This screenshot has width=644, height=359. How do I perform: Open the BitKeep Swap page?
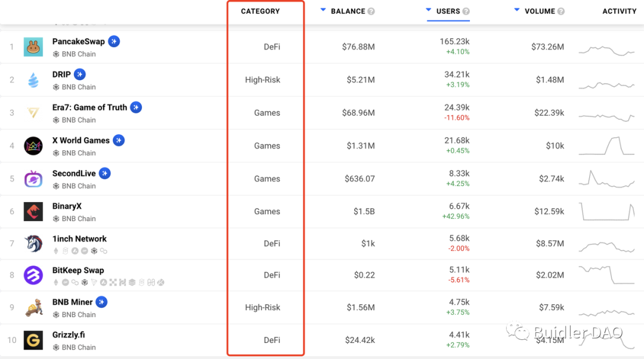(78, 270)
